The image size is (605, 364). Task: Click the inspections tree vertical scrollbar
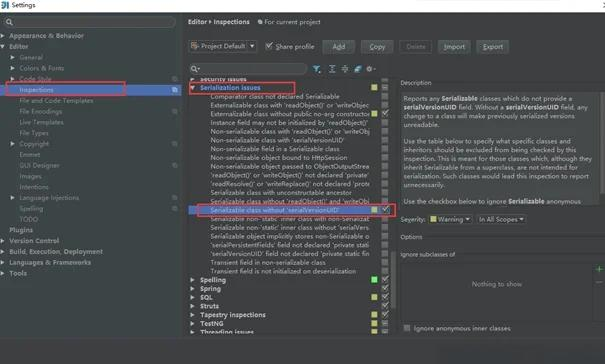tap(392, 280)
